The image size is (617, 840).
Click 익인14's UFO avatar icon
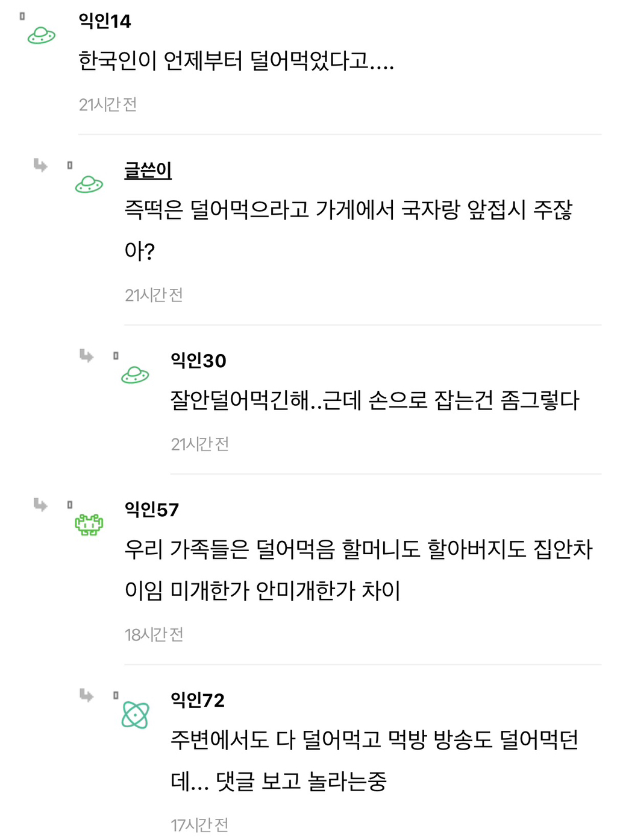pyautogui.click(x=42, y=36)
